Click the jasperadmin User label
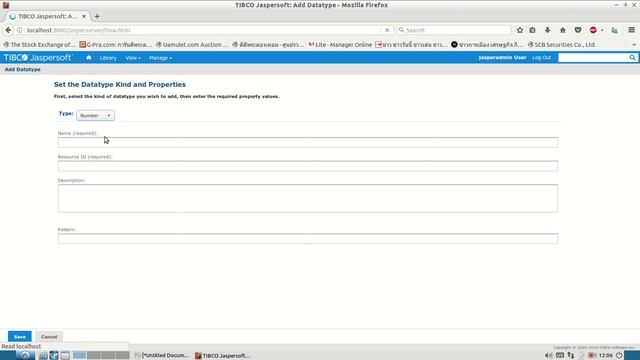The image size is (640, 360). click(502, 58)
